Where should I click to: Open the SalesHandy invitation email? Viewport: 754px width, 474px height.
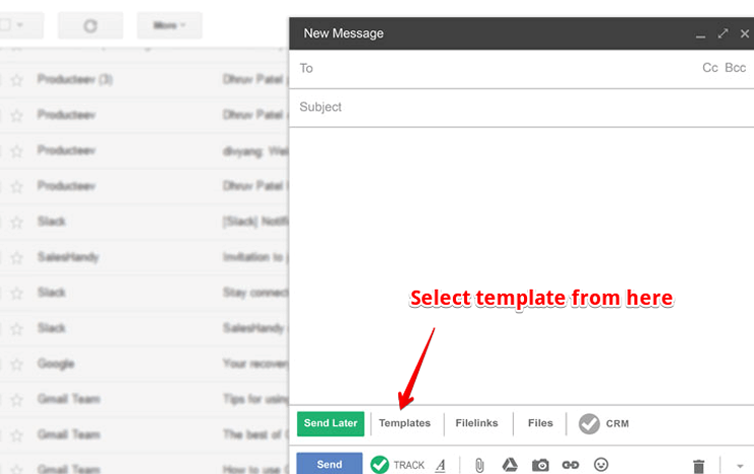(144, 257)
